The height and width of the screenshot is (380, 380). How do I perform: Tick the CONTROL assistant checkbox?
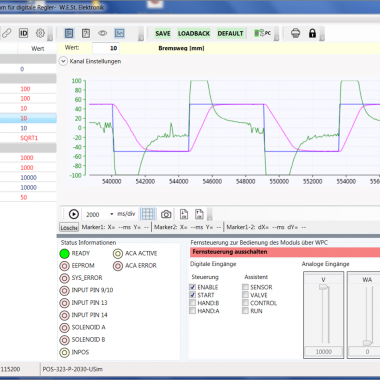(245, 303)
